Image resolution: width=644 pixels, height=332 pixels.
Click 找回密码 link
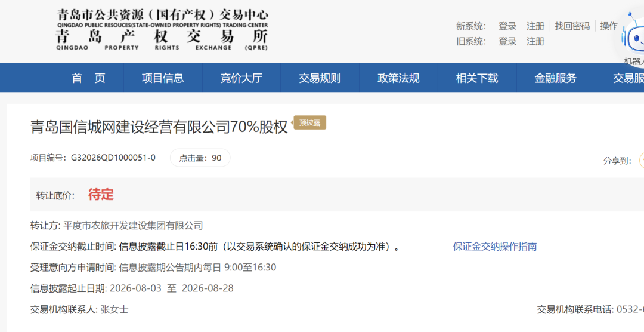click(x=572, y=26)
